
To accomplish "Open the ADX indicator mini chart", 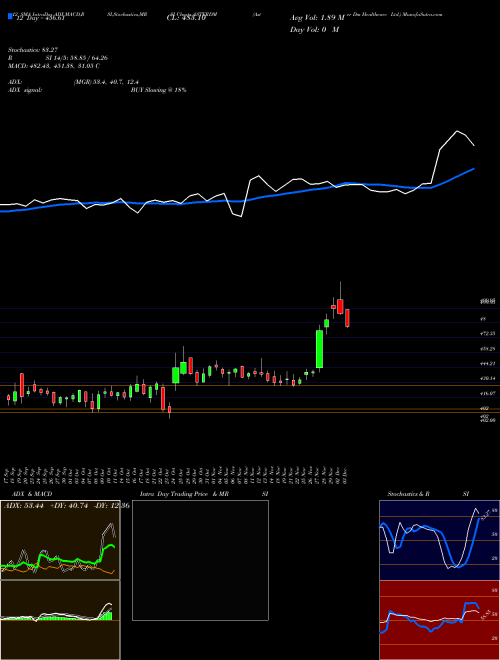I will (60, 540).
